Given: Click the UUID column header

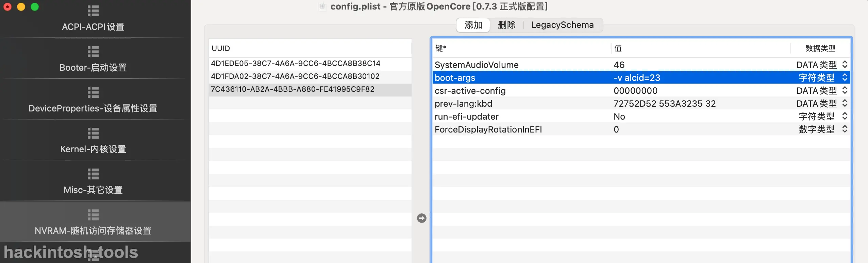Looking at the screenshot, I should [310, 48].
